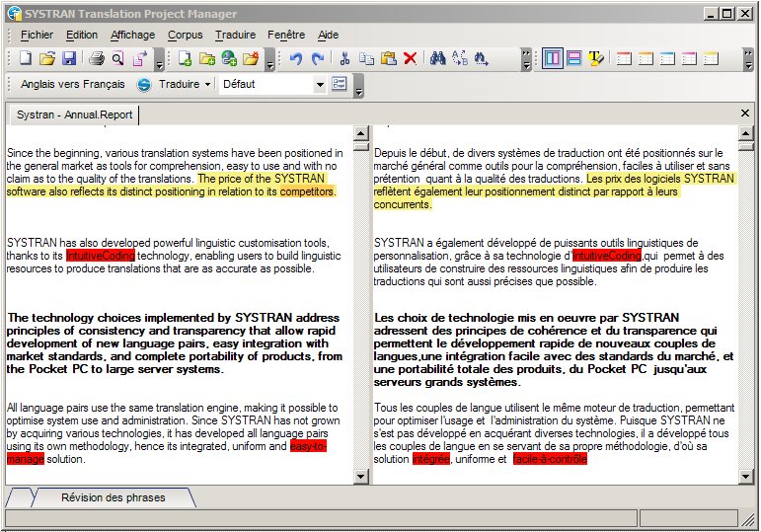Screen dimensions: 761x532
Task: Click the orange-header table icon
Action: point(646,59)
